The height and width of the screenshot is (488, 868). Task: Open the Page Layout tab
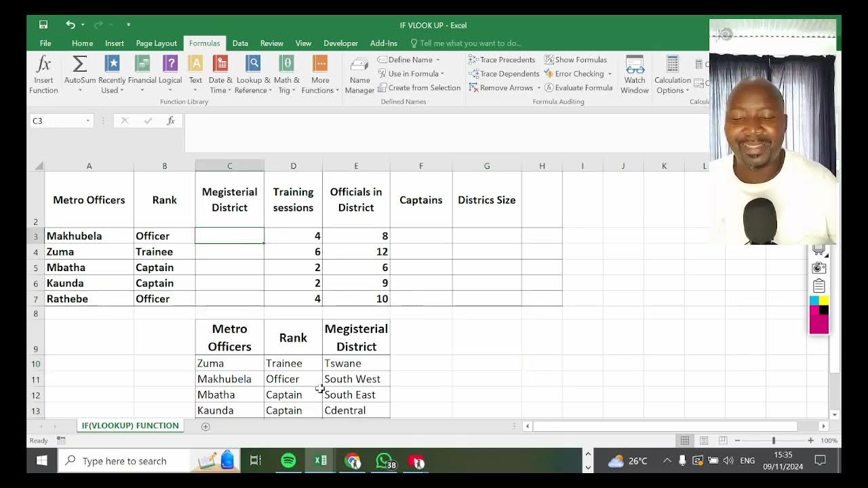pos(156,43)
